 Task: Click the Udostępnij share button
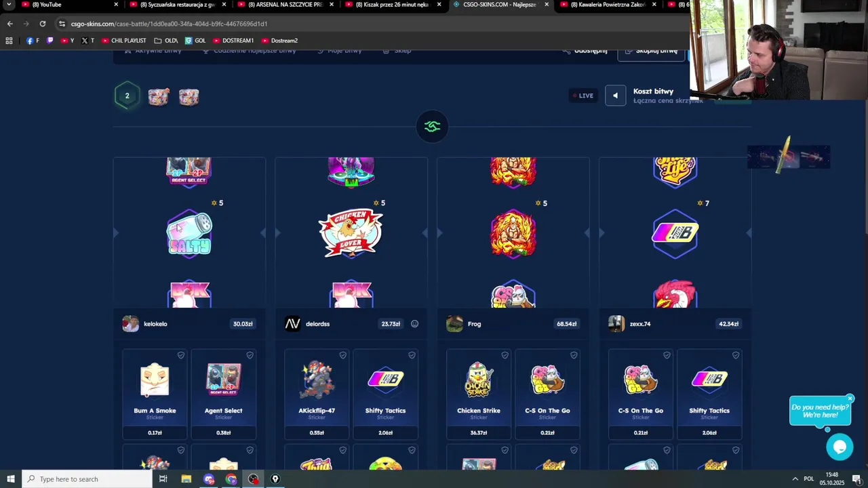click(586, 51)
